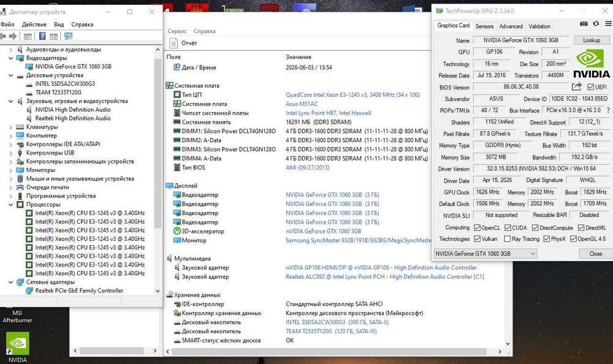
Task: Toggle the console tree pane toolbar icon
Action: 28,36
